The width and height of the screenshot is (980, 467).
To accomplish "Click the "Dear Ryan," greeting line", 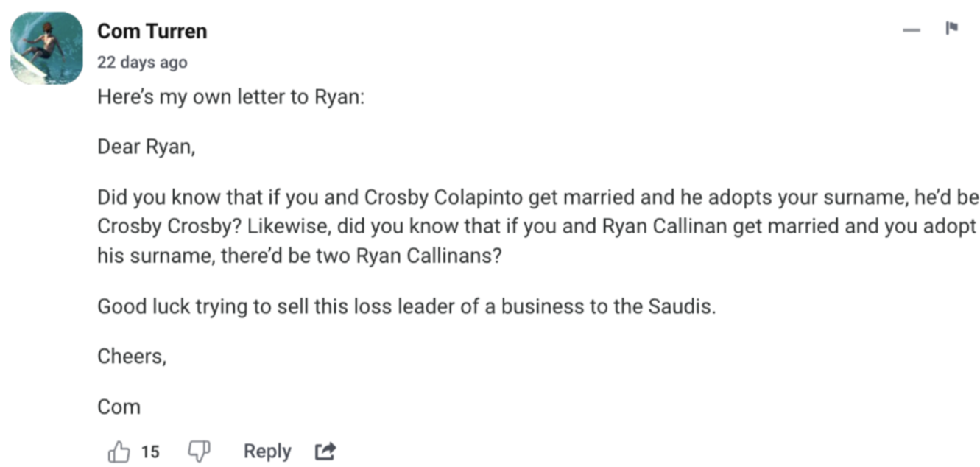I will [147, 147].
